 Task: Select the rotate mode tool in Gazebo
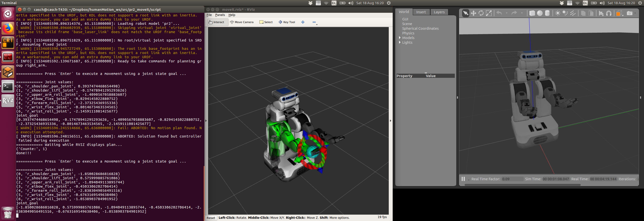point(481,13)
